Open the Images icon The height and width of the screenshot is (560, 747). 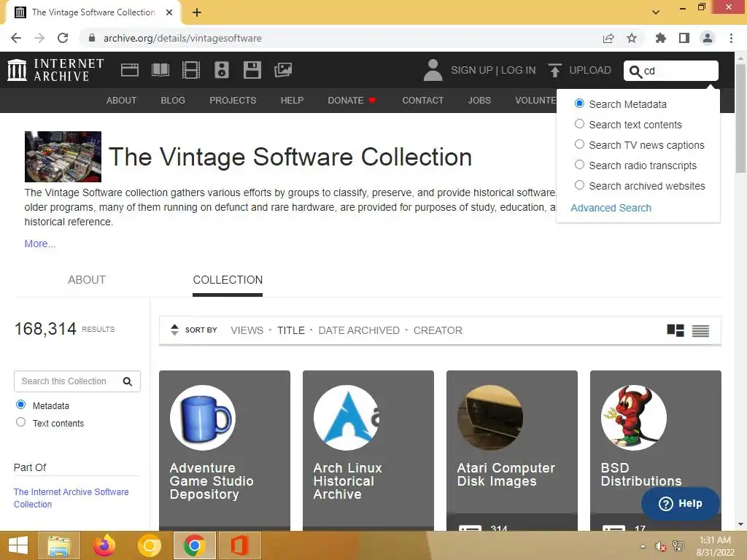(282, 70)
